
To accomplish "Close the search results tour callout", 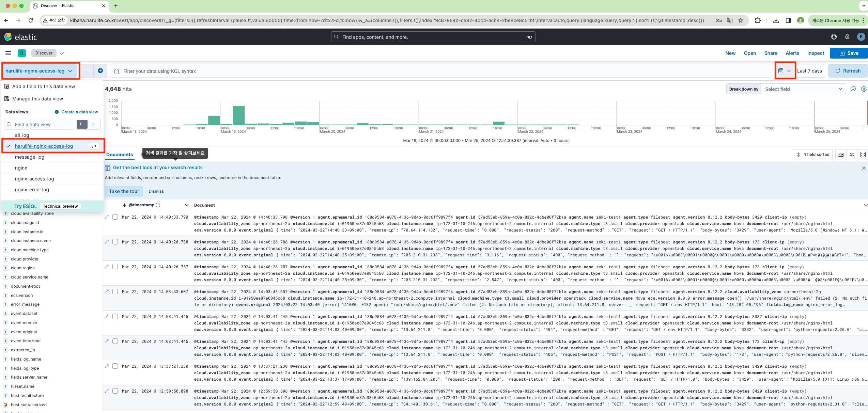I will tap(864, 168).
